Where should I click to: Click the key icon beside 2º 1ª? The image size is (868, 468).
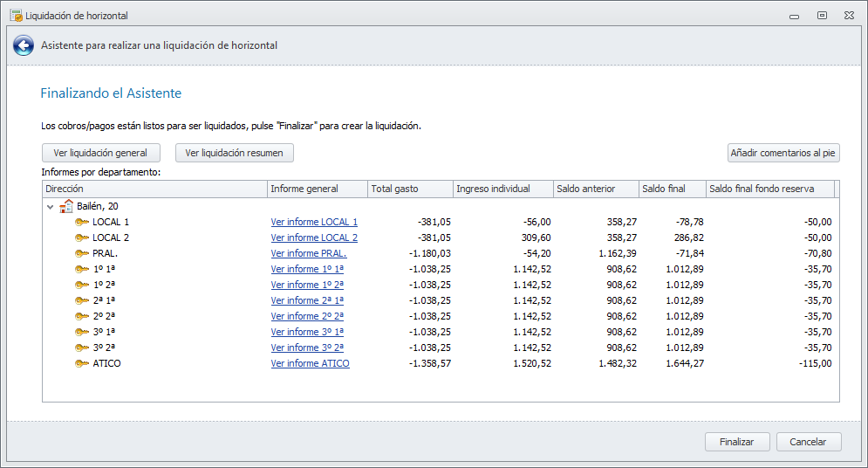(x=82, y=300)
